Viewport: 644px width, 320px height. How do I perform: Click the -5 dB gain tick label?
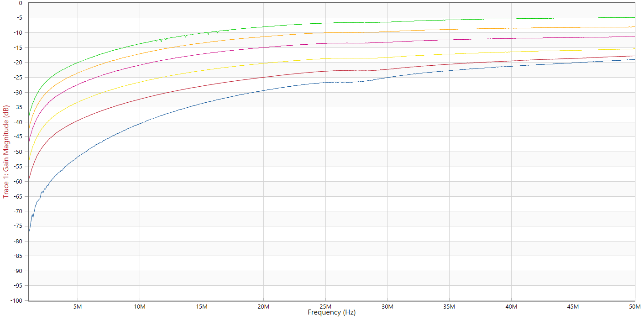tap(19, 18)
